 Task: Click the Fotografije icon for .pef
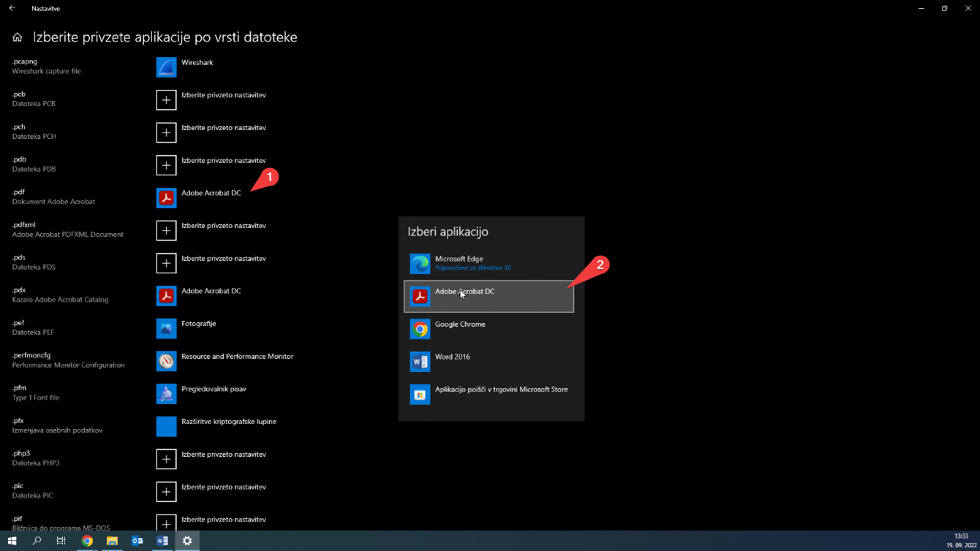click(166, 328)
